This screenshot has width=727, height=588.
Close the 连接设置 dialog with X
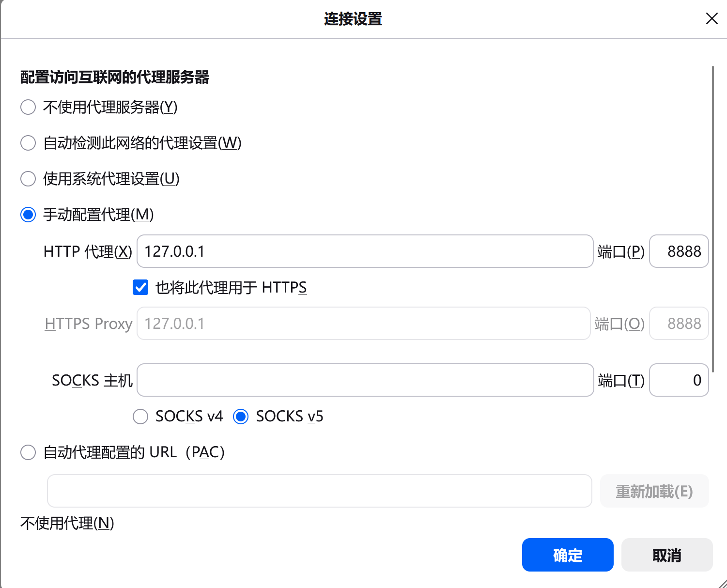712,18
